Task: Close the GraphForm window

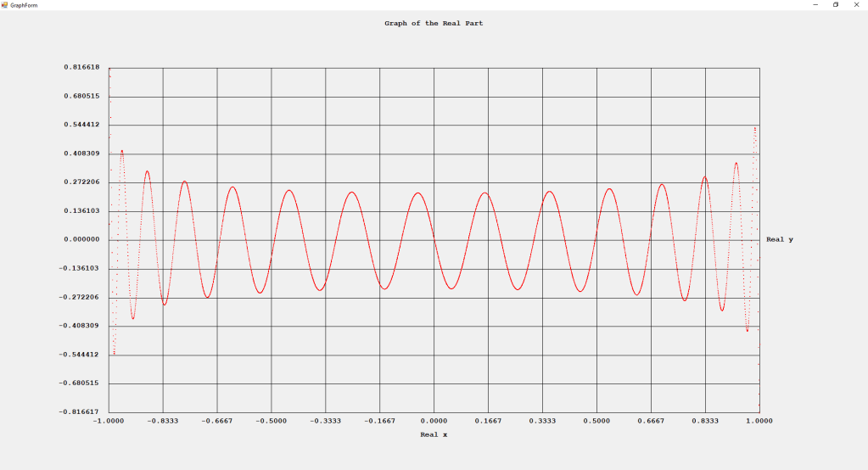Action: (x=856, y=5)
